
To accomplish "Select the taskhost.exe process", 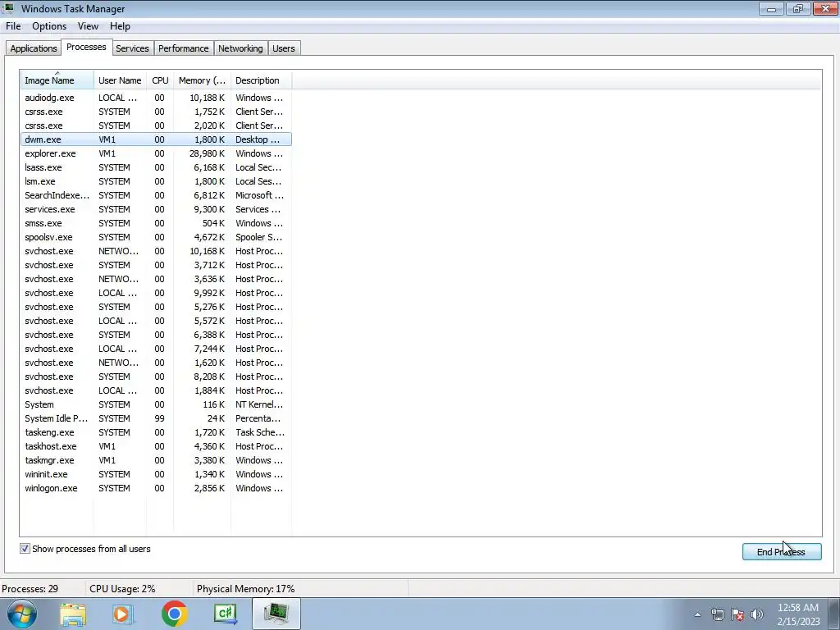I will coord(156,445).
